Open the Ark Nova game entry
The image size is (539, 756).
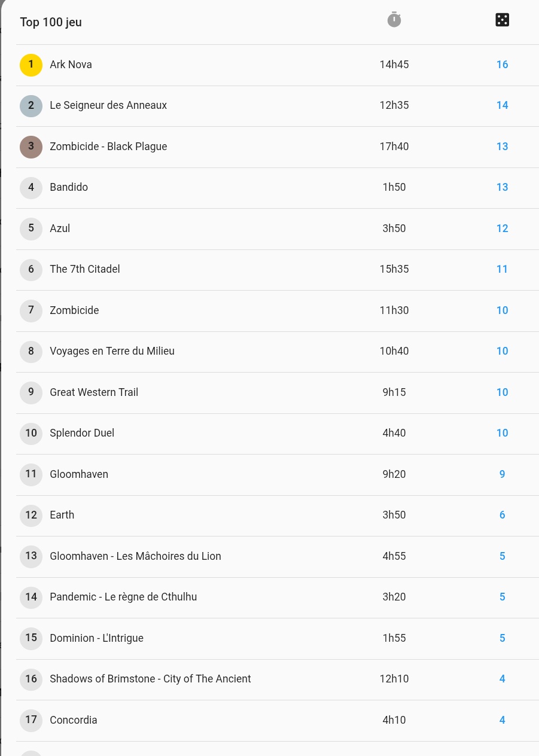(x=278, y=65)
